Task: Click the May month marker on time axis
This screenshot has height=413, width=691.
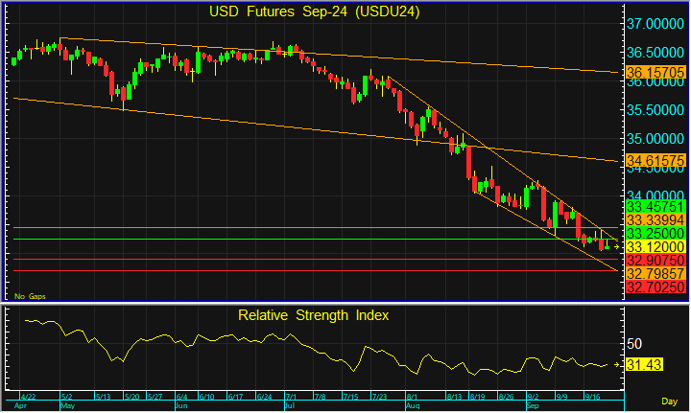Action: tap(69, 407)
